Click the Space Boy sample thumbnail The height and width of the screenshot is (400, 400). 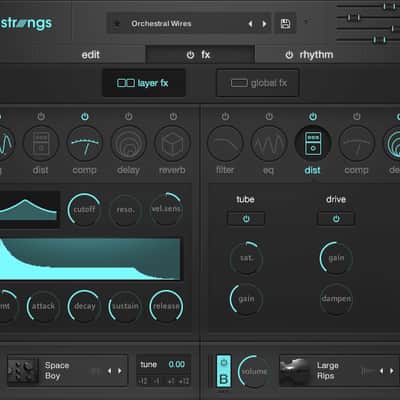(x=22, y=370)
